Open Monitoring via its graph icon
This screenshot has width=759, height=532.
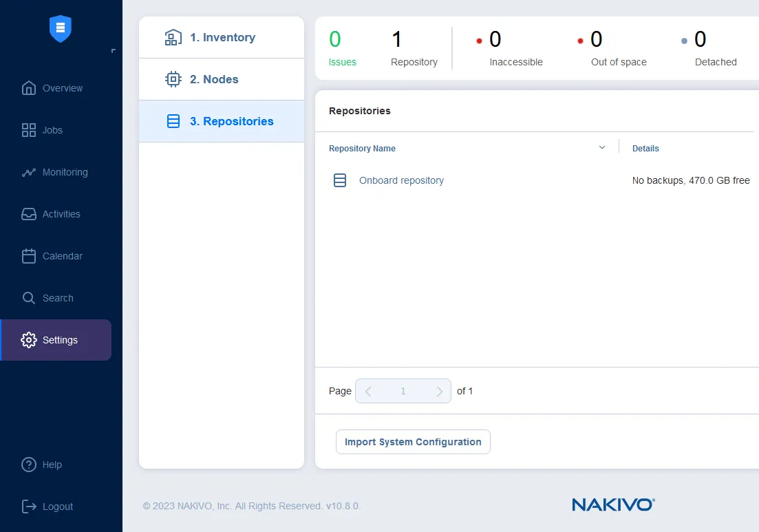29,172
